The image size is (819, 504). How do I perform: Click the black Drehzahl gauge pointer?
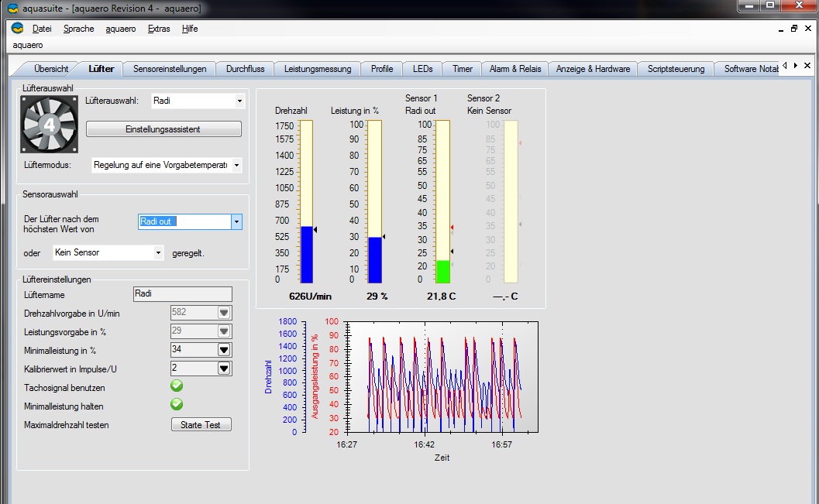click(315, 229)
